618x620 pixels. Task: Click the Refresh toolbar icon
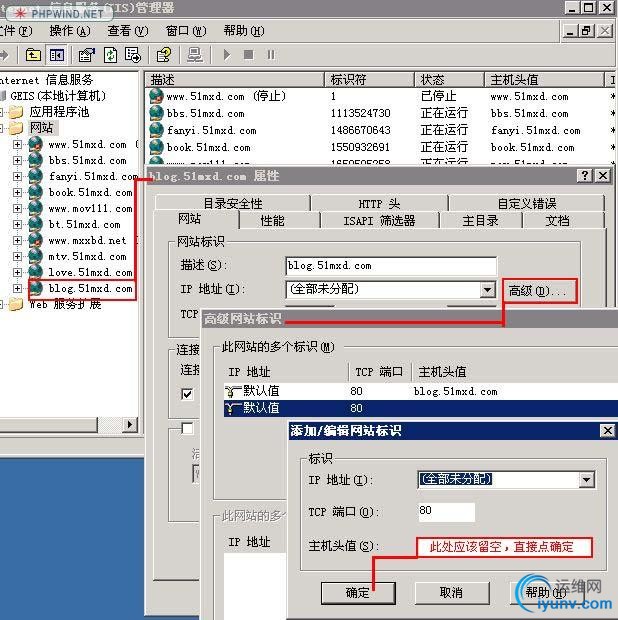pos(110,55)
